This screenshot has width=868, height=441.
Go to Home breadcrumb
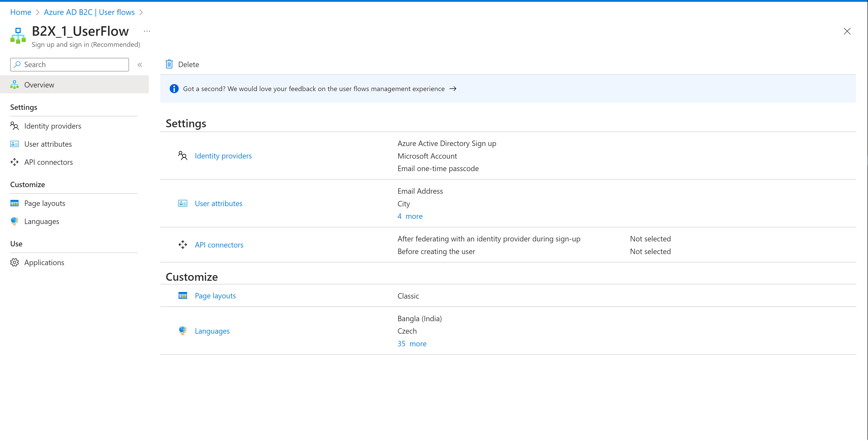(x=21, y=12)
